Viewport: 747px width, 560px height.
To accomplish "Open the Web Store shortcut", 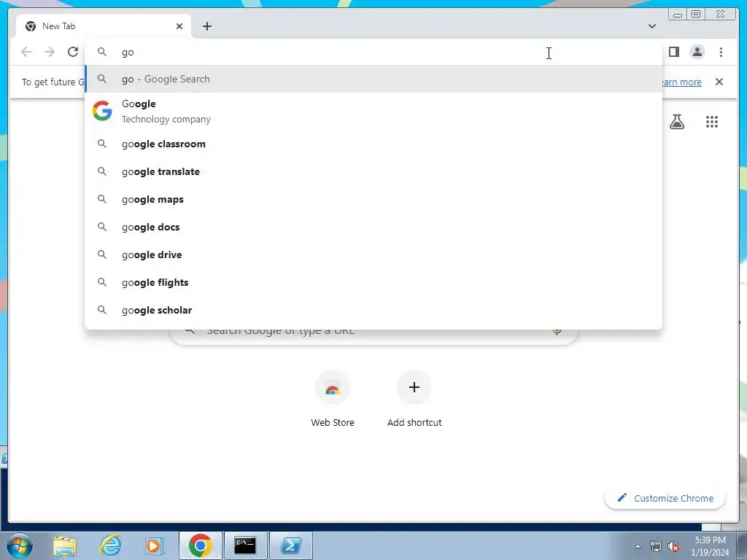I will pyautogui.click(x=333, y=399).
